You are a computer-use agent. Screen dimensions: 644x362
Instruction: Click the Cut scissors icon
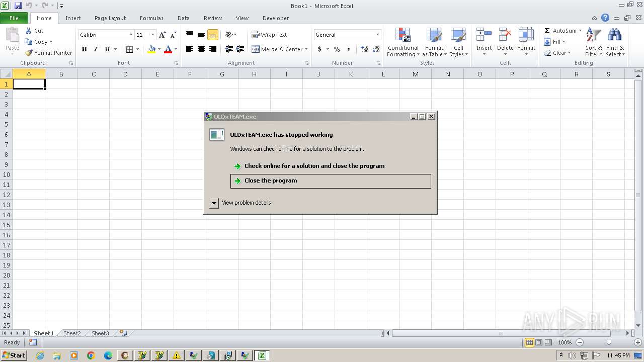click(x=29, y=31)
